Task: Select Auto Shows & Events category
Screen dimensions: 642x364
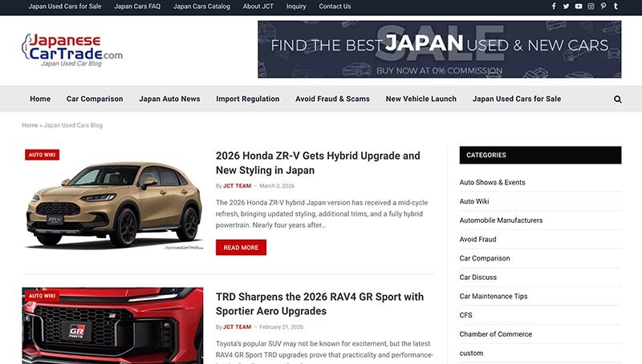Action: coord(492,182)
